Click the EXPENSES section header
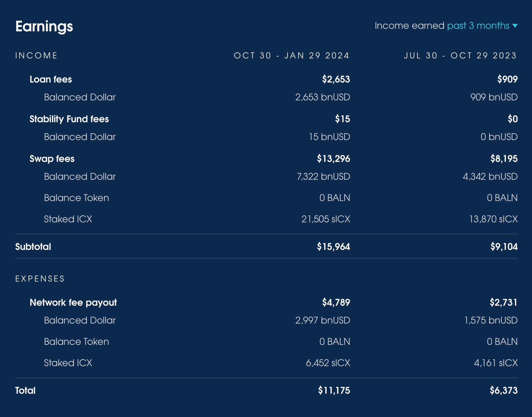The height and width of the screenshot is (417, 532). click(40, 279)
